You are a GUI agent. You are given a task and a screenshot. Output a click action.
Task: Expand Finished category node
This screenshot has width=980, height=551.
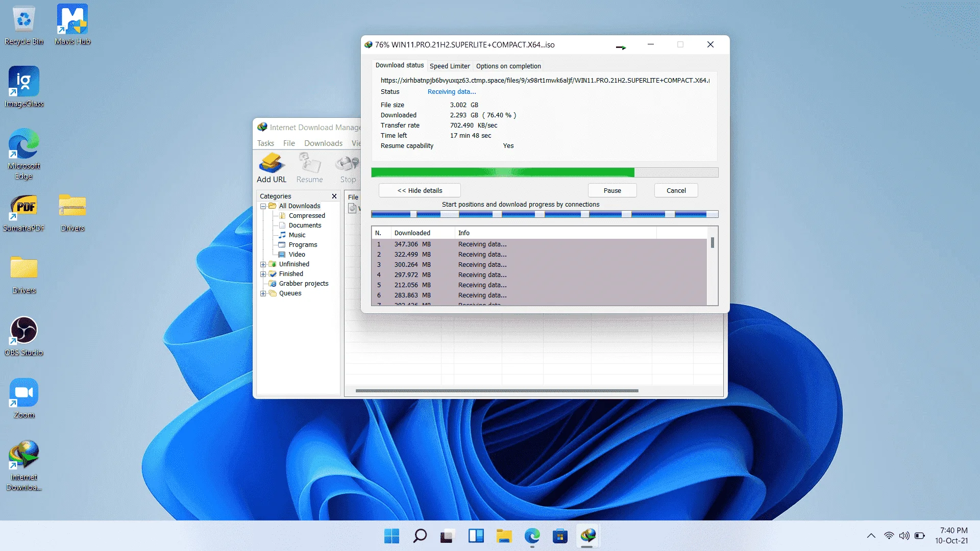(263, 274)
